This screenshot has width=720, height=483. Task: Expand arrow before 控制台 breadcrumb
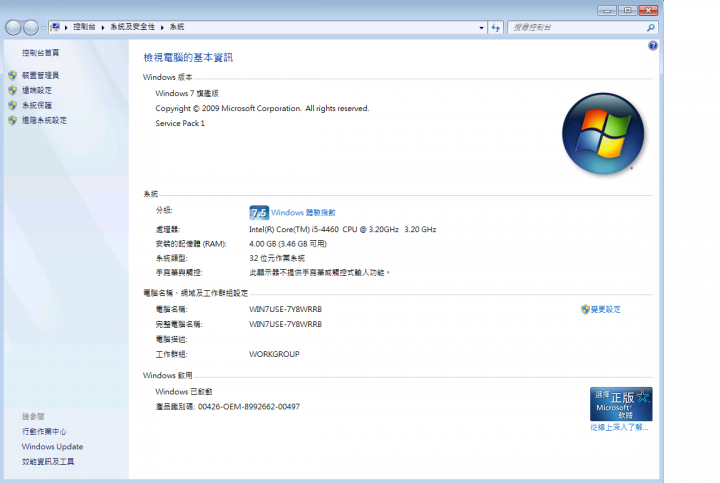click(66, 28)
